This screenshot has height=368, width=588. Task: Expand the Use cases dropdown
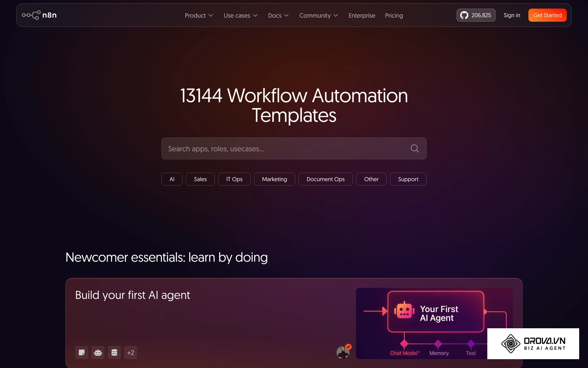240,15
